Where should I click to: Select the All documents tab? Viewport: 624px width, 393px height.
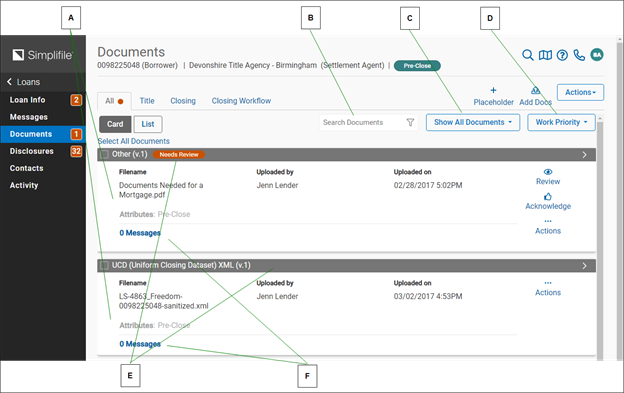pyautogui.click(x=114, y=101)
